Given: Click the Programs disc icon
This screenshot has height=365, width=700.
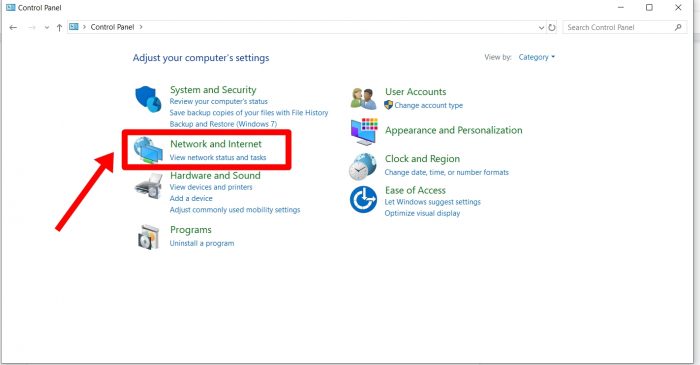Looking at the screenshot, I should click(x=148, y=237).
